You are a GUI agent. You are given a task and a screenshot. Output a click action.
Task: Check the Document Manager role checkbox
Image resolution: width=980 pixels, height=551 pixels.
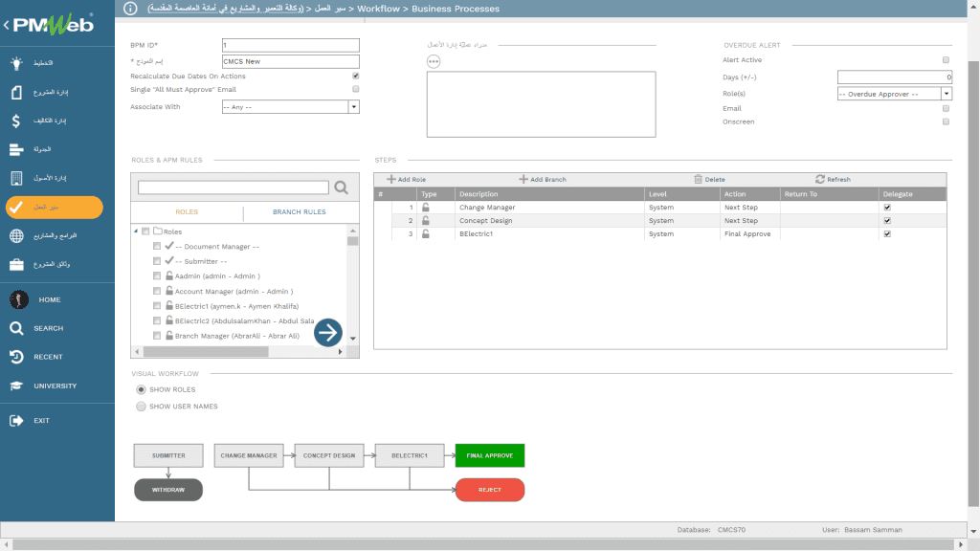point(157,246)
